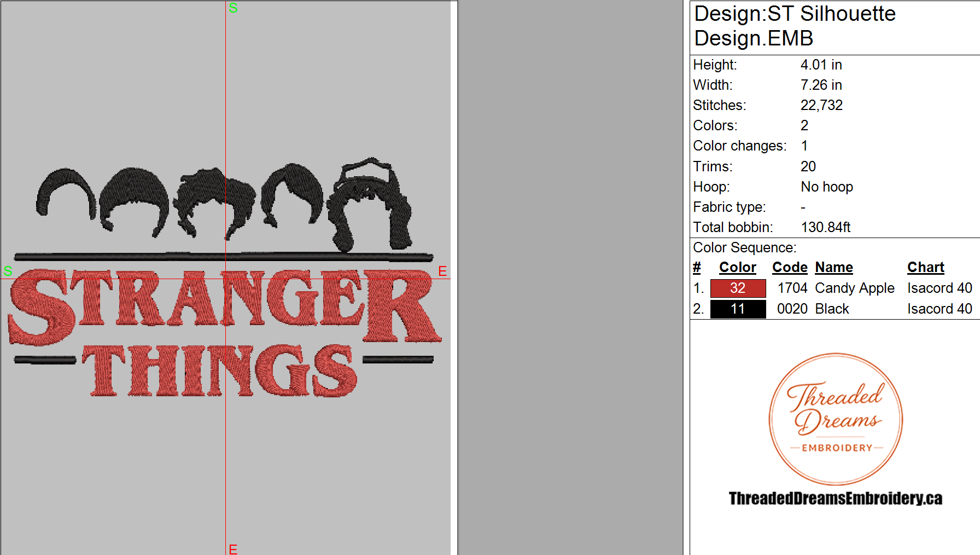Open the ThreadedDreamsEmbroidery.ca website text
The height and width of the screenshot is (555, 980).
(x=836, y=498)
